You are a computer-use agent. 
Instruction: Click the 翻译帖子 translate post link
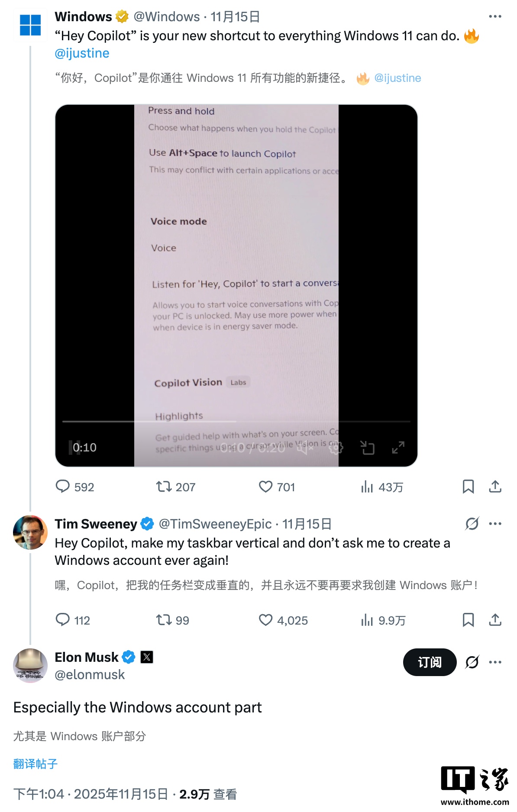pyautogui.click(x=36, y=764)
